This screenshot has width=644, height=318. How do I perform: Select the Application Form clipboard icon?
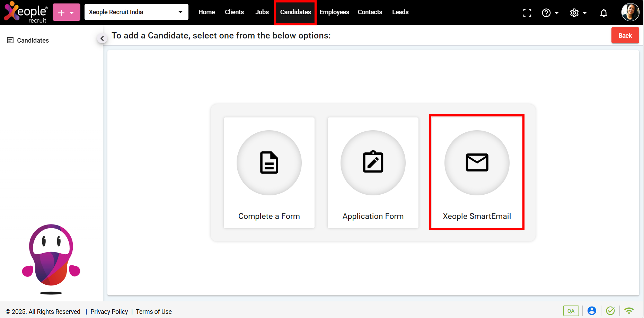point(373,162)
